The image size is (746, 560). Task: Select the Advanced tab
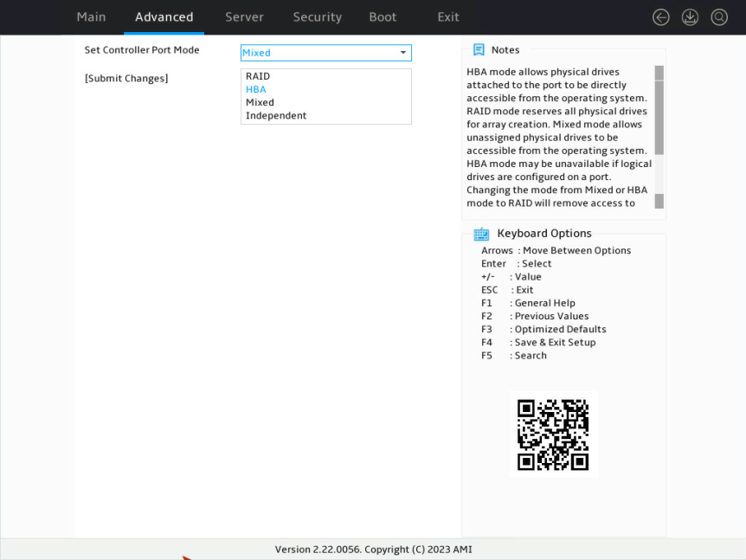(x=164, y=17)
